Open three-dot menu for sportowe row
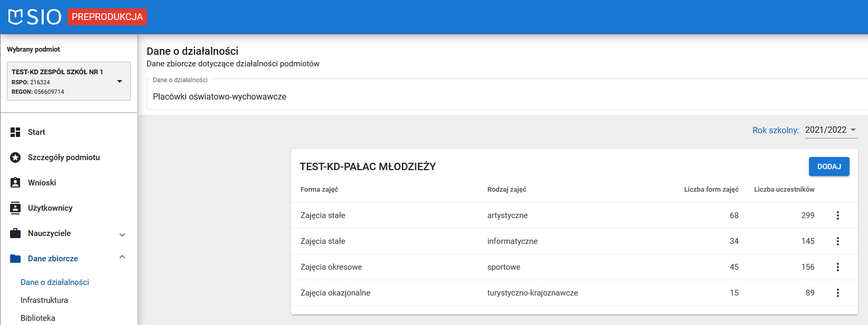Image resolution: width=868 pixels, height=325 pixels. click(837, 267)
